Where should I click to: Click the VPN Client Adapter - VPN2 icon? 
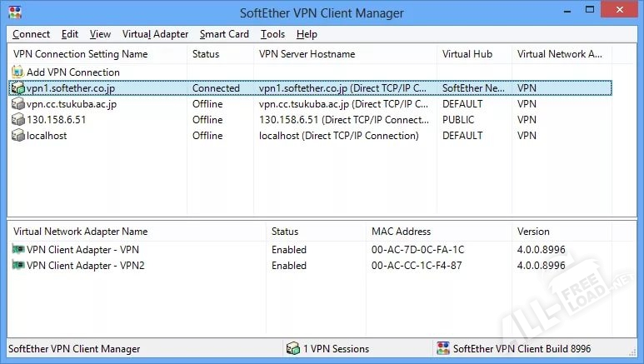[18, 265]
